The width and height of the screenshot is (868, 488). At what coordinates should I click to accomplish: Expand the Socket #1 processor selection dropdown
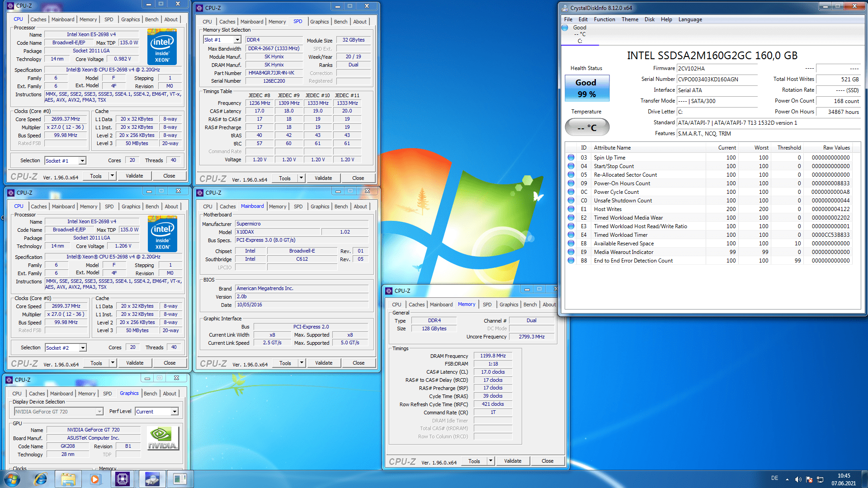click(82, 161)
